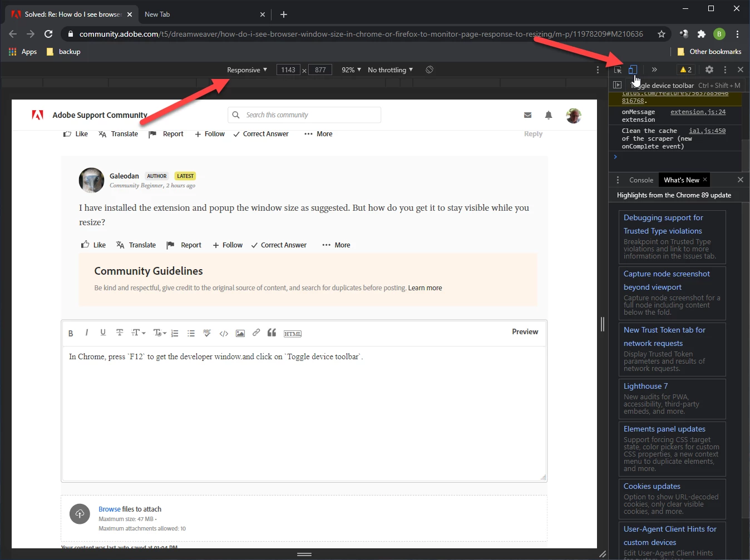Open the text color dropdown in editor

[160, 333]
